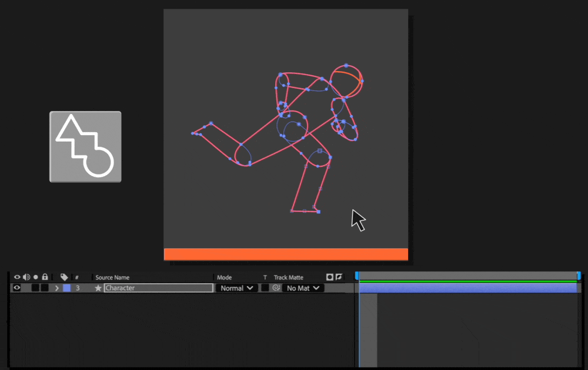Click the T column header
This screenshot has width=588, height=370.
tap(265, 277)
